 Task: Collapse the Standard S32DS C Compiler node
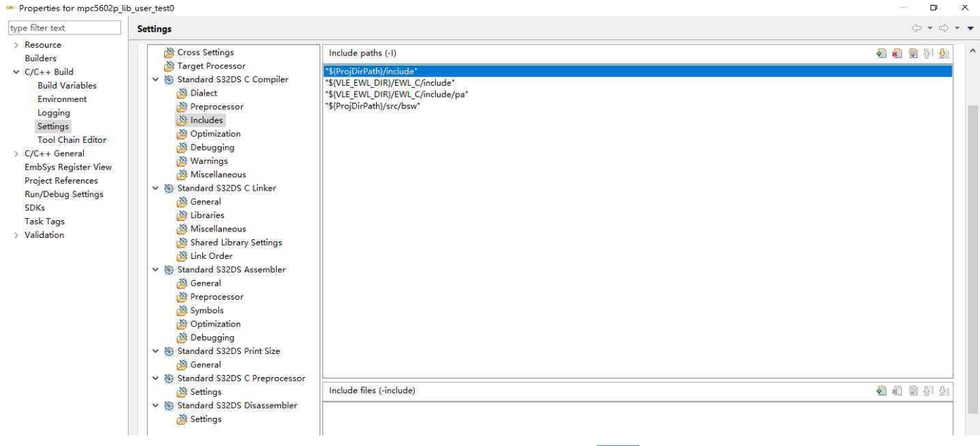click(x=156, y=79)
